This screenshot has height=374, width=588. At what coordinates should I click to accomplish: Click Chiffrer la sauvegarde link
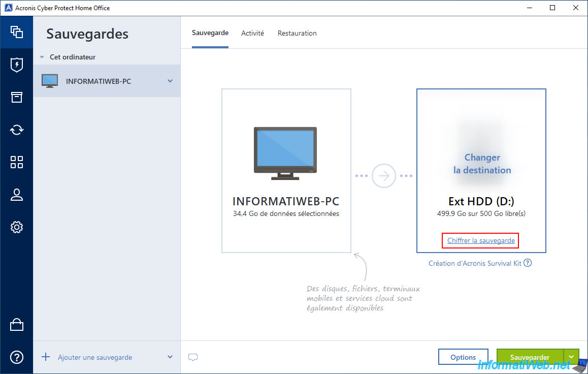tap(481, 240)
